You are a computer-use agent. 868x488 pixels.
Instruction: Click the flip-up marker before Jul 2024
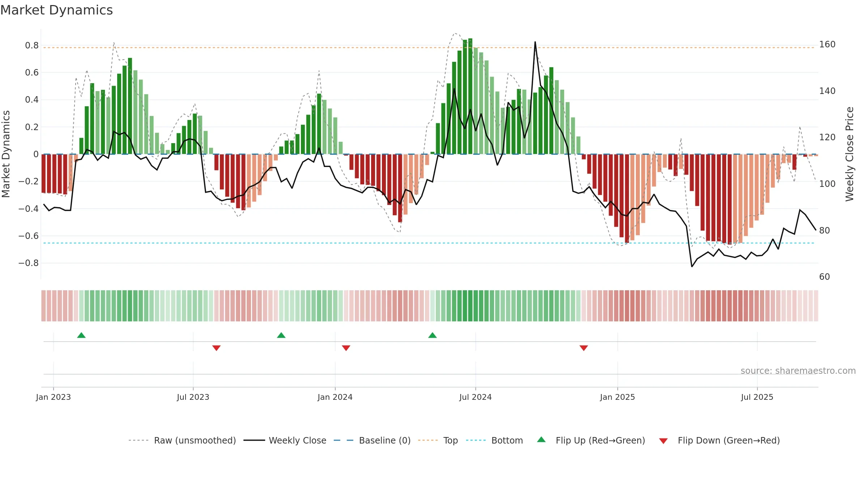coord(433,335)
